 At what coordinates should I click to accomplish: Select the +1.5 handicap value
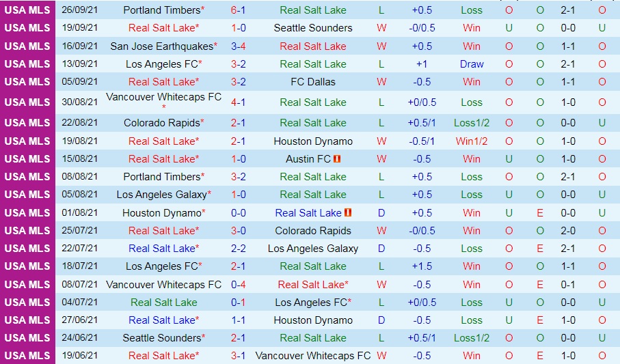[422, 266]
